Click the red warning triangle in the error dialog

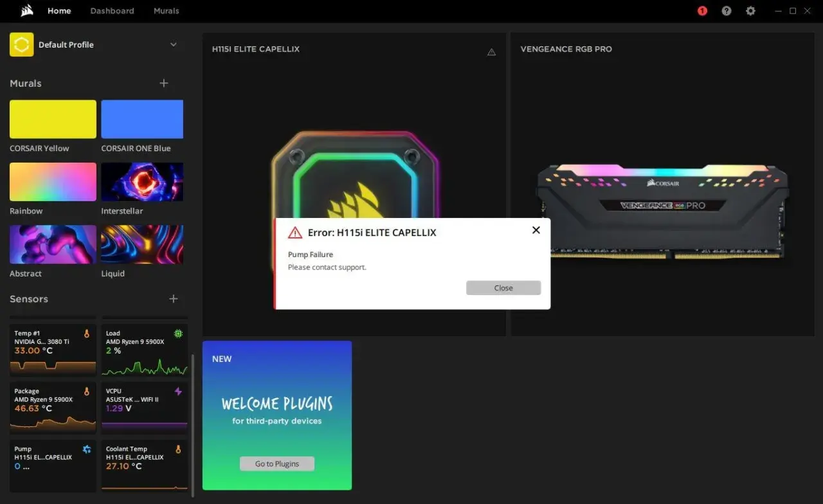click(295, 233)
